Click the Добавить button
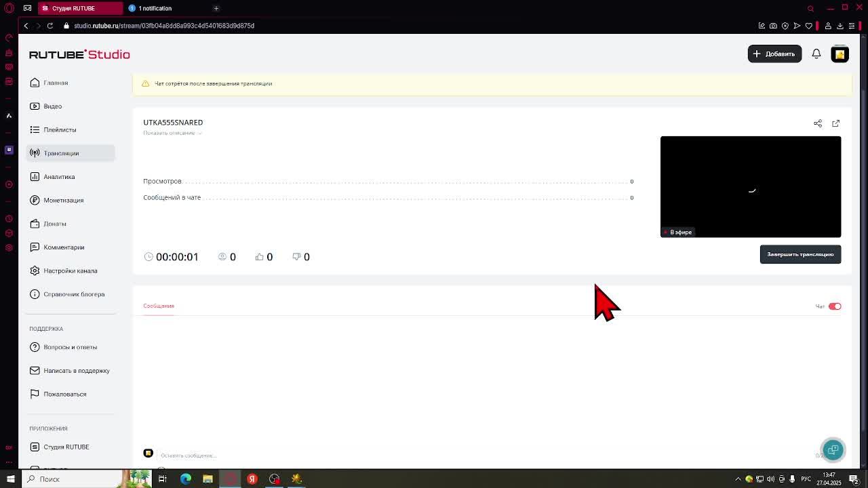This screenshot has height=488, width=868. (774, 54)
